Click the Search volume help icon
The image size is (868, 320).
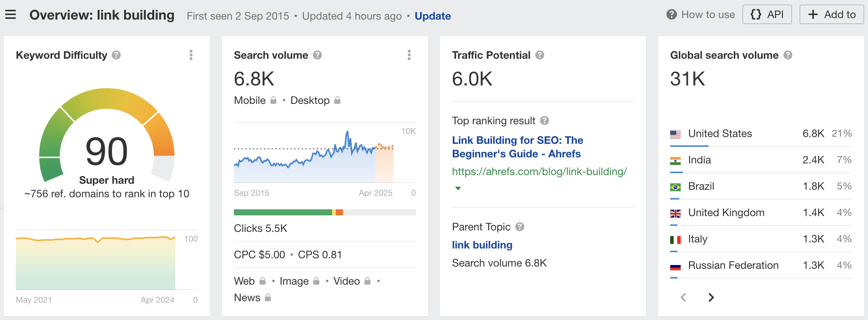(x=317, y=55)
